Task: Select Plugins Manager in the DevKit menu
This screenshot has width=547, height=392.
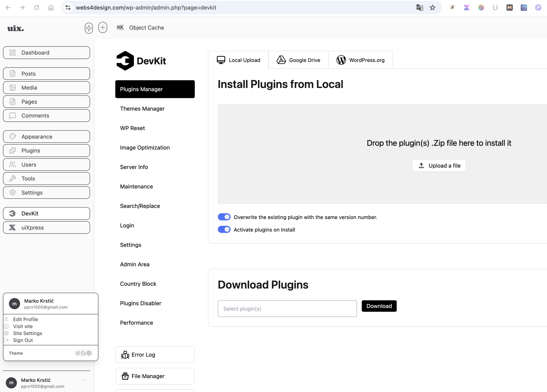Action: tap(155, 89)
